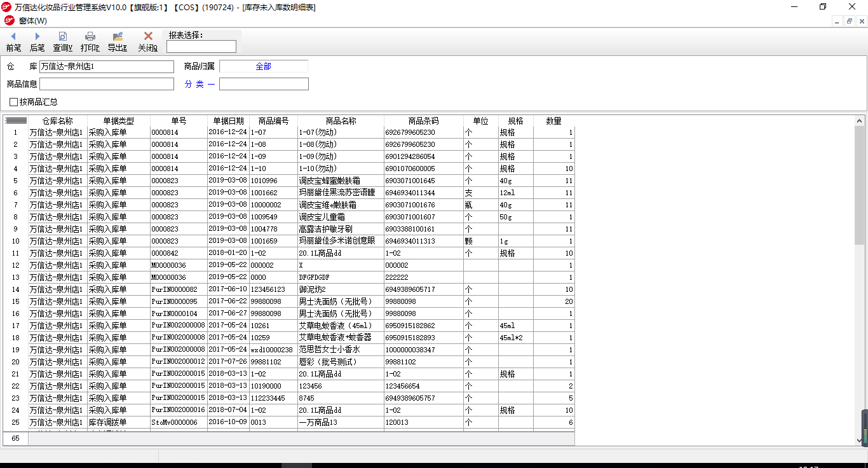
Task: Print the report (打印)
Action: click(90, 42)
